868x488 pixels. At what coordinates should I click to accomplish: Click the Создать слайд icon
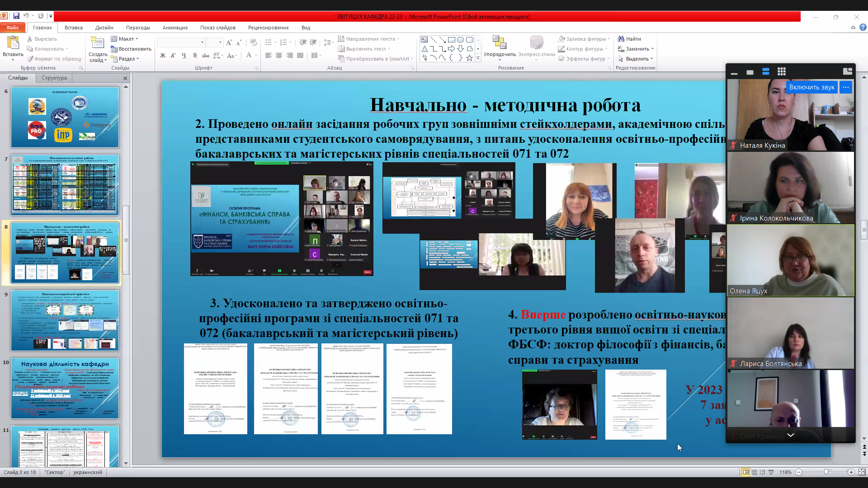[98, 43]
